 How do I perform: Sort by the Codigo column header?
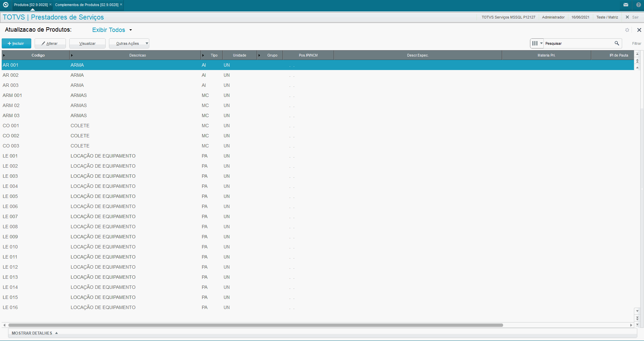coord(36,55)
